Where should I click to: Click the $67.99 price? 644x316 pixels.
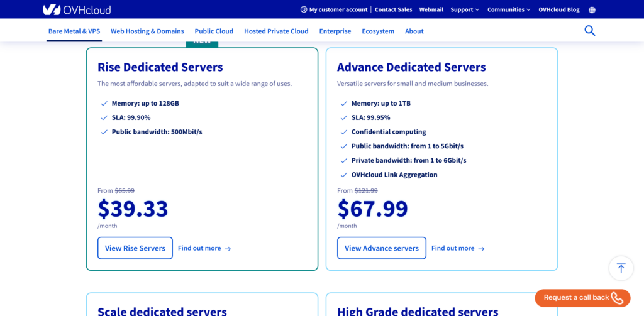[372, 209]
